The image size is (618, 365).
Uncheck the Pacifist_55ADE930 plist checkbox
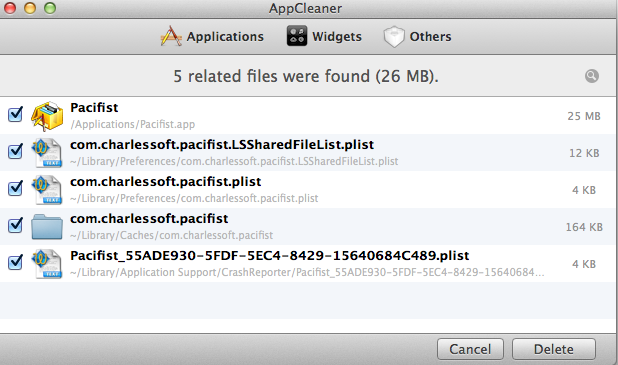click(15, 262)
